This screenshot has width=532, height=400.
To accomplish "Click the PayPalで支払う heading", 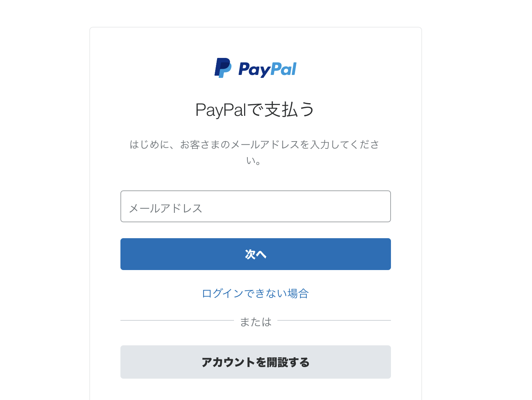I will tap(255, 110).
